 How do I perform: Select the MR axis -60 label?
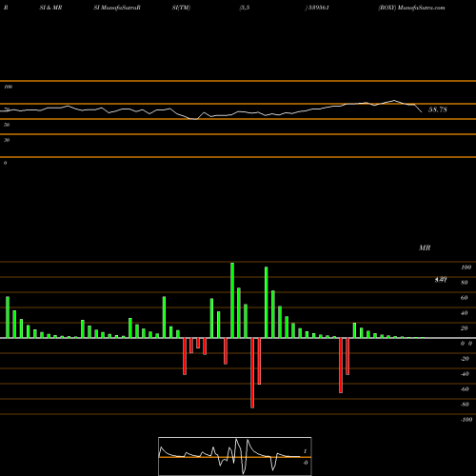click(465, 389)
